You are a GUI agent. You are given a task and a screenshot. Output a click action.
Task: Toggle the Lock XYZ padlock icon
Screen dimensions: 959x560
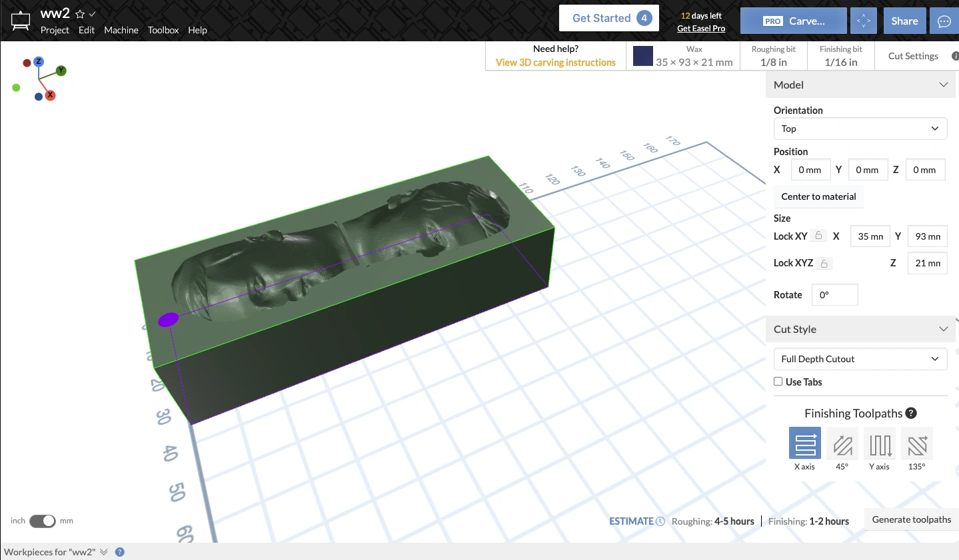(824, 264)
